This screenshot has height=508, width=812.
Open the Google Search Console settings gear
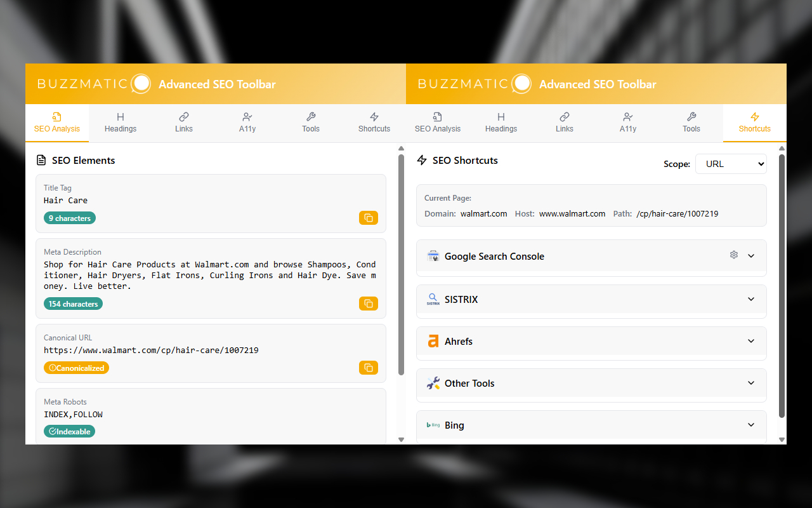tap(734, 254)
